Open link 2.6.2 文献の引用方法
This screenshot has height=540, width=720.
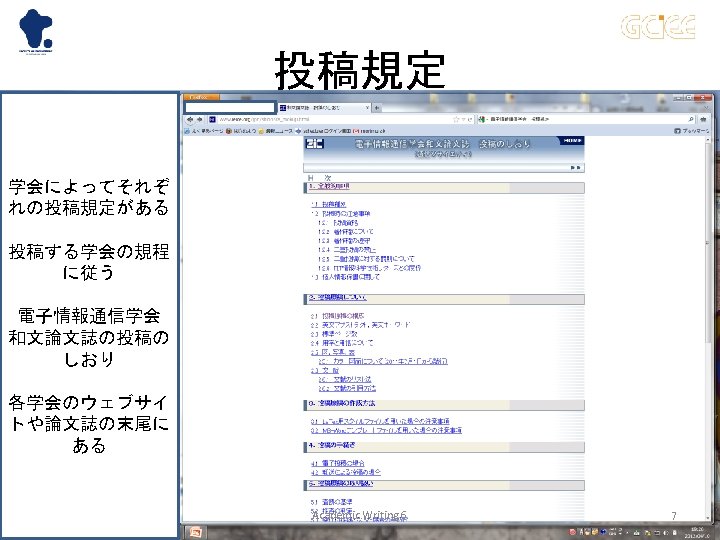click(x=347, y=388)
